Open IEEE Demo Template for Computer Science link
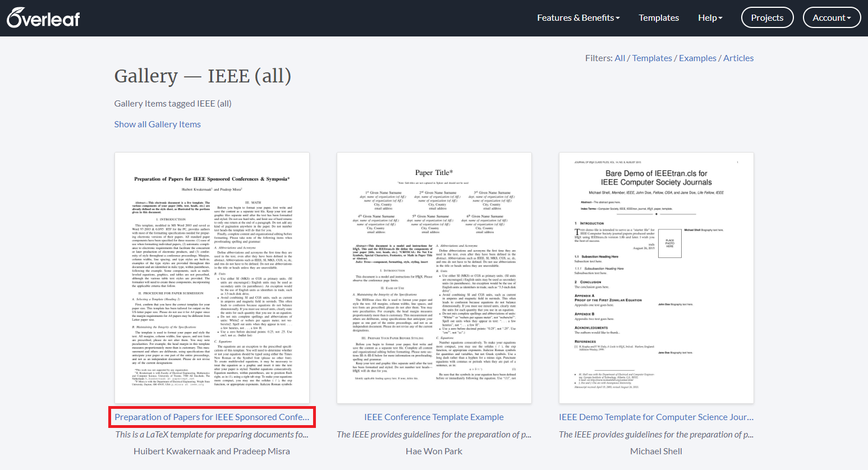Viewport: 868px width, 470px height. coord(656,417)
